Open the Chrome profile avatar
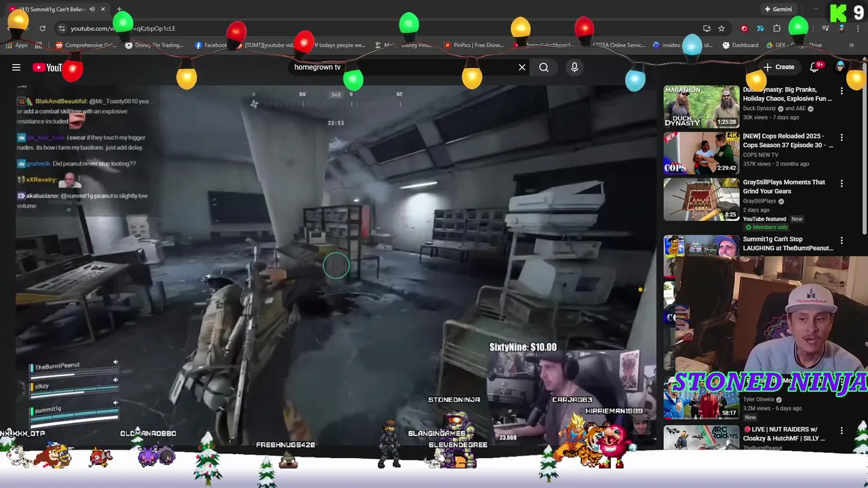868x488 pixels. point(842,28)
